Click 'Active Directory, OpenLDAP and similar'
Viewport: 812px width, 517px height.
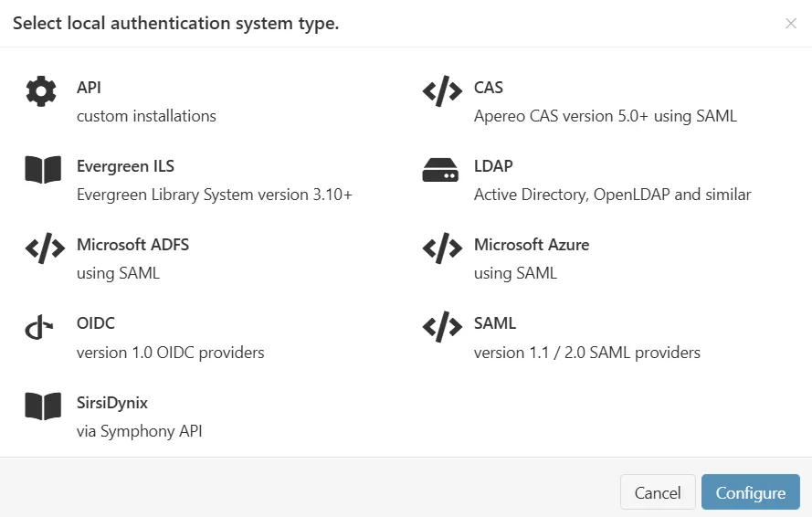coord(613,195)
